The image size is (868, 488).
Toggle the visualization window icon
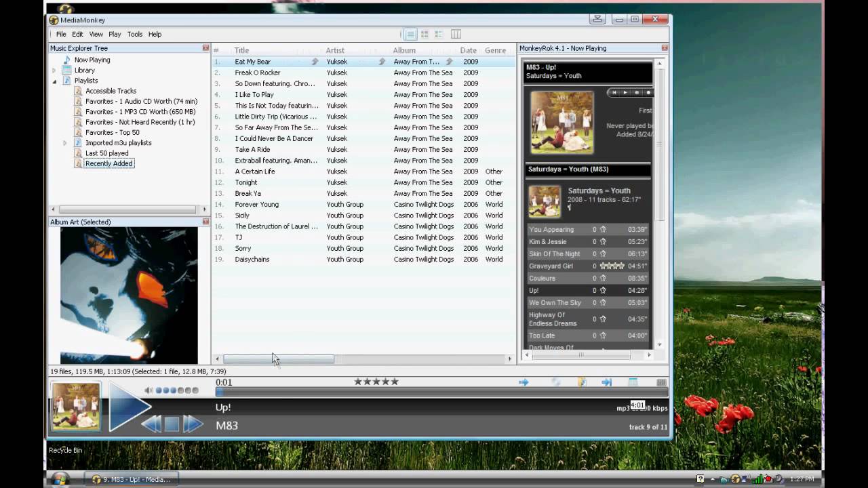633,382
